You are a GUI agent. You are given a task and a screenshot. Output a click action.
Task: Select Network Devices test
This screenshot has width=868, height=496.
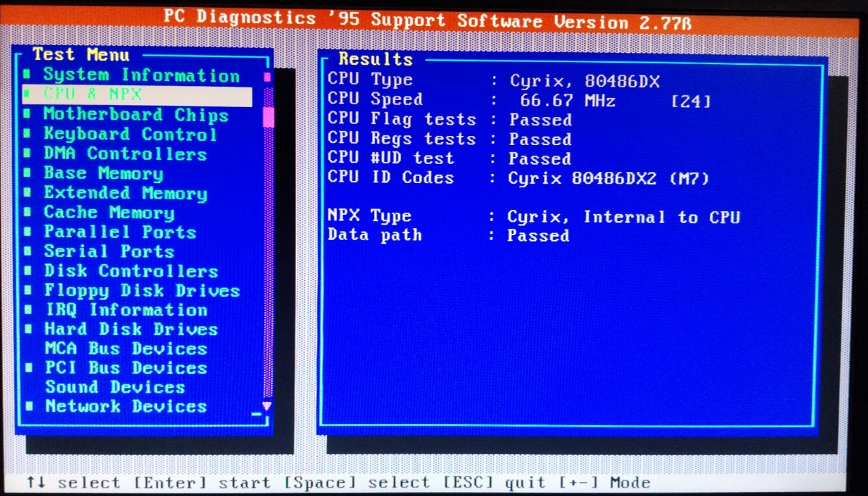(x=126, y=406)
